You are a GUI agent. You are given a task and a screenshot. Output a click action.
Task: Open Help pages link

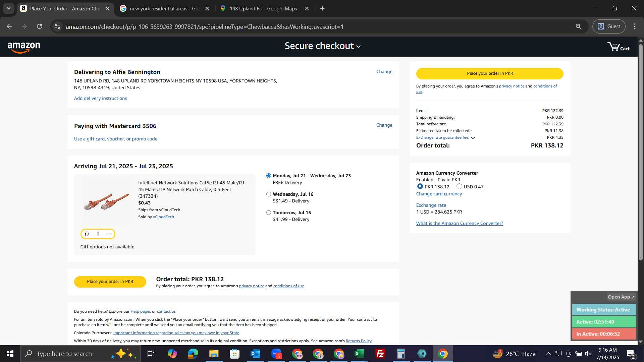141,311
